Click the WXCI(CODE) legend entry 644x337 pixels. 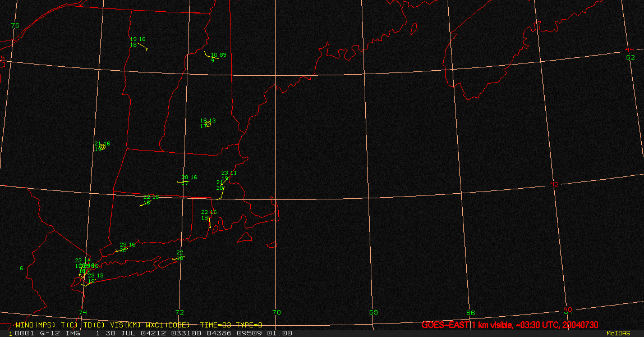168,325
